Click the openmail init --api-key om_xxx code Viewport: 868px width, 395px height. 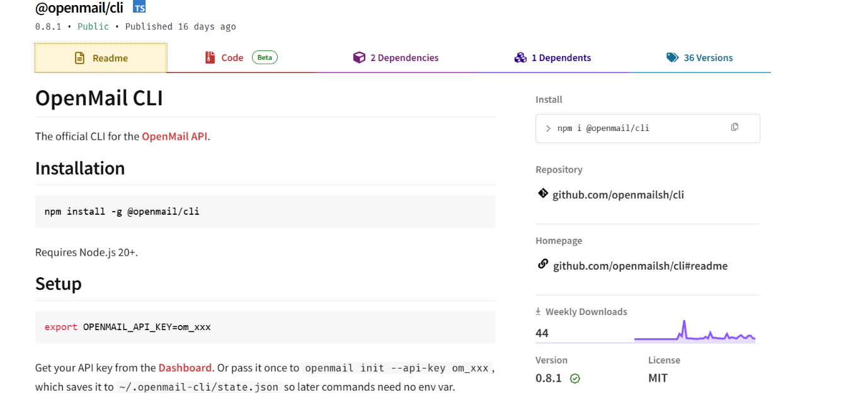pyautogui.click(x=397, y=368)
